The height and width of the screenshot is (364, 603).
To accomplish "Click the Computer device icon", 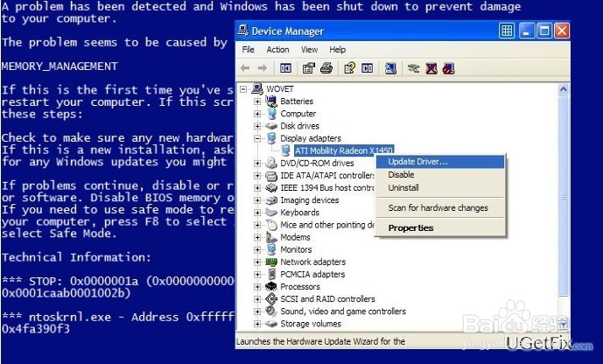I will point(271,114).
